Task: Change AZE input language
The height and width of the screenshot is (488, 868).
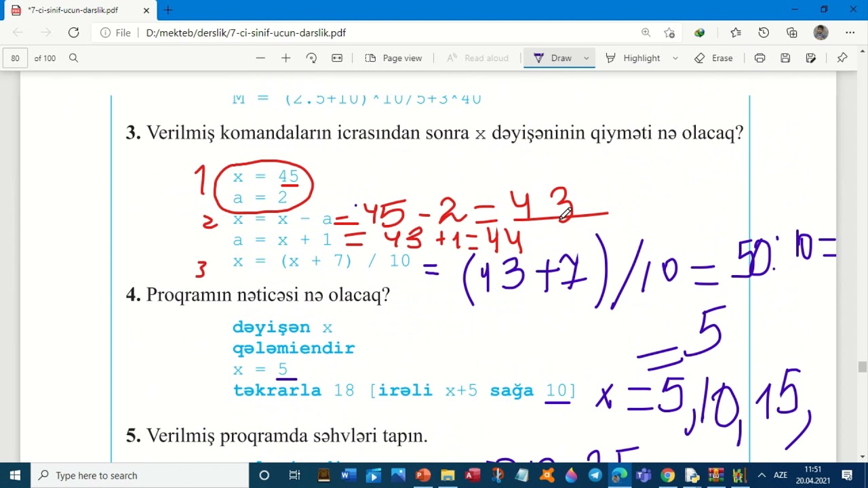Action: pos(781,475)
